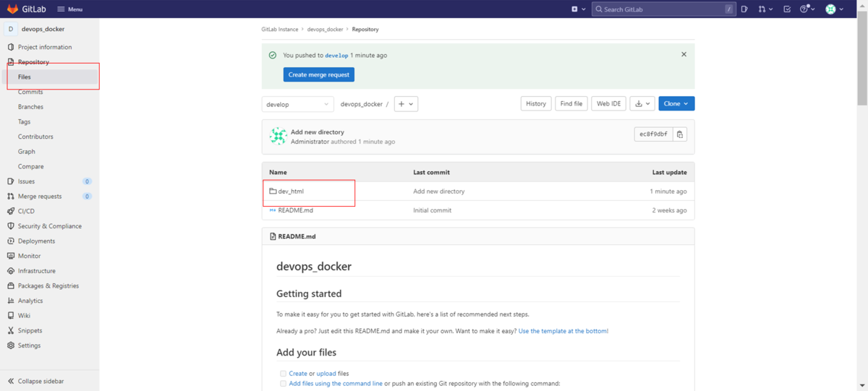Open the download source code dropdown
The height and width of the screenshot is (391, 868).
click(642, 104)
